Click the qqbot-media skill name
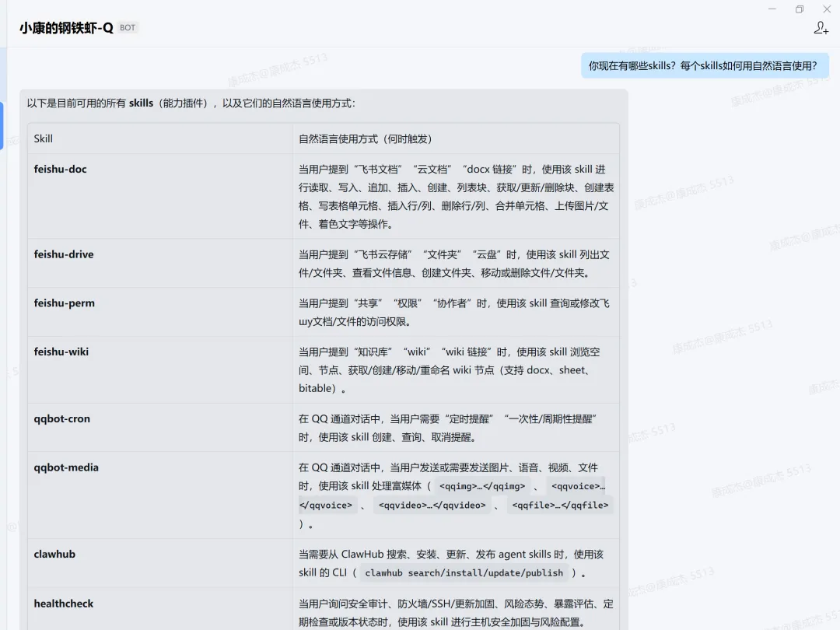The width and height of the screenshot is (840, 630). point(66,467)
